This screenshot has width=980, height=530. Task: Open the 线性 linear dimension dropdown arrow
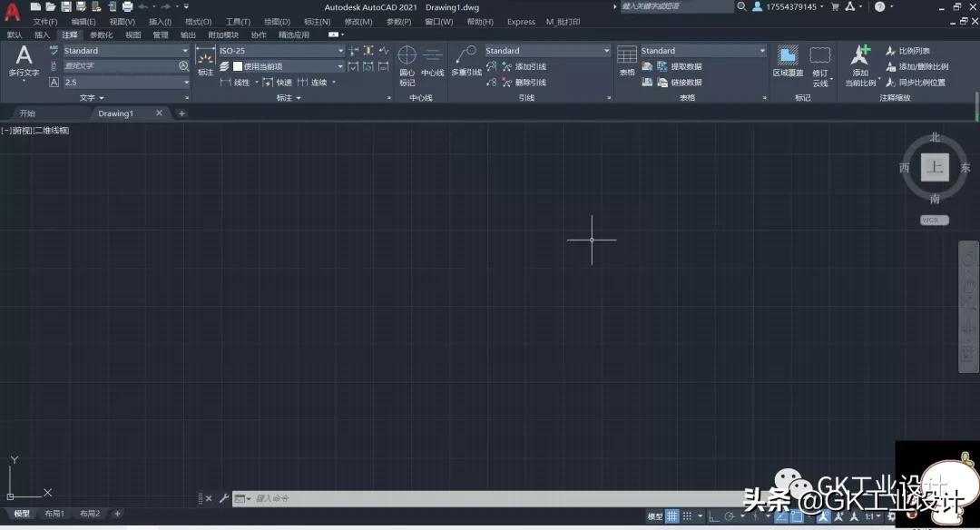click(256, 83)
